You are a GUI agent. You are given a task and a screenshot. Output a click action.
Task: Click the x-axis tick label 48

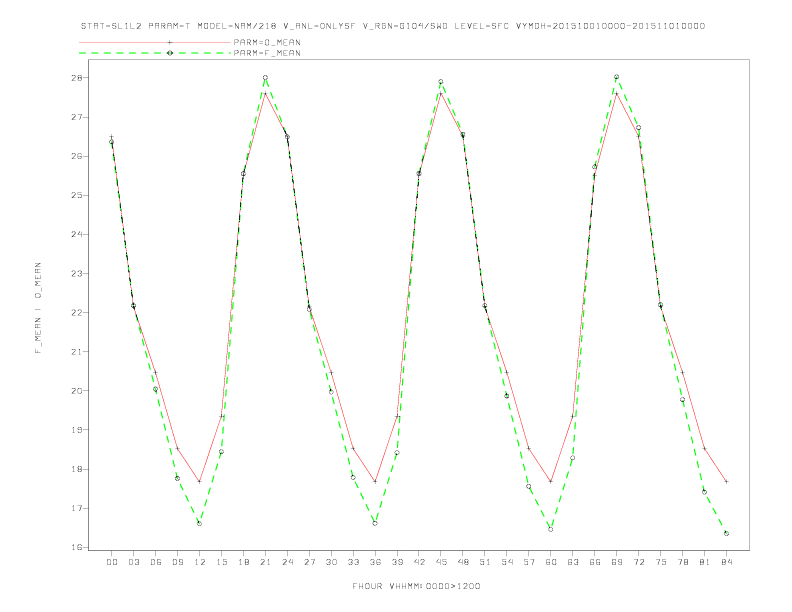[x=463, y=562]
